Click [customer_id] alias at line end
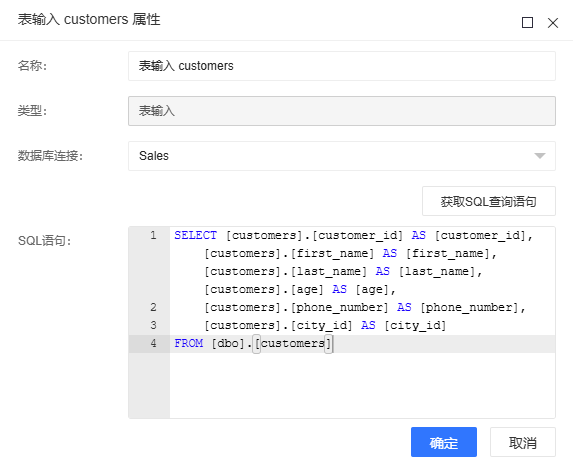The height and width of the screenshot is (463, 573). pyautogui.click(x=480, y=235)
